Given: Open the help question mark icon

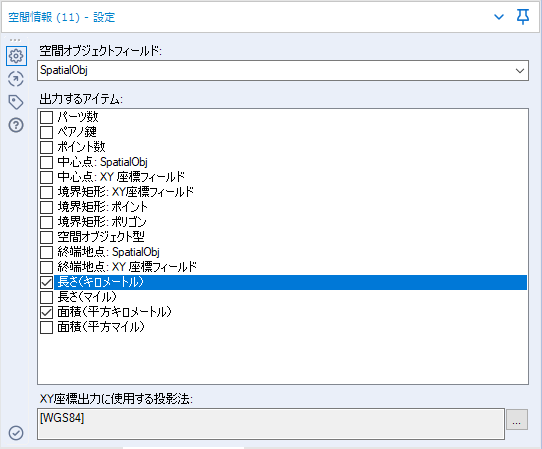Looking at the screenshot, I should coord(16,125).
